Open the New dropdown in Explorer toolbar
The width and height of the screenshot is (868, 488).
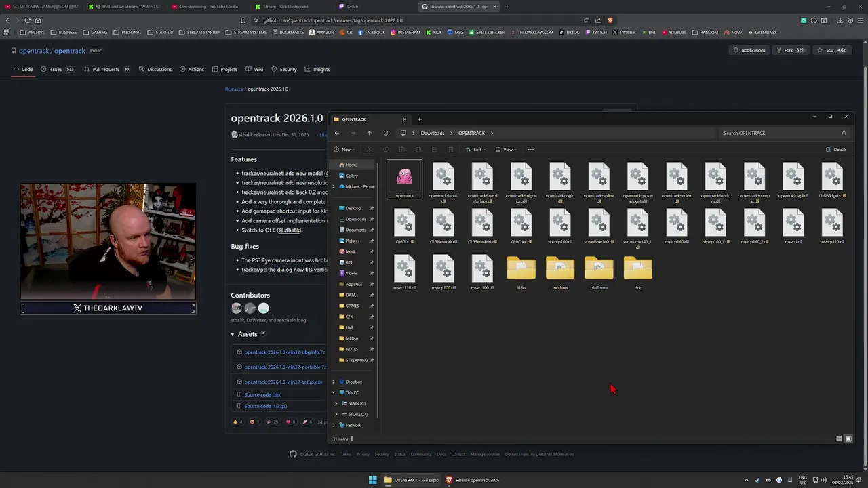tap(343, 150)
